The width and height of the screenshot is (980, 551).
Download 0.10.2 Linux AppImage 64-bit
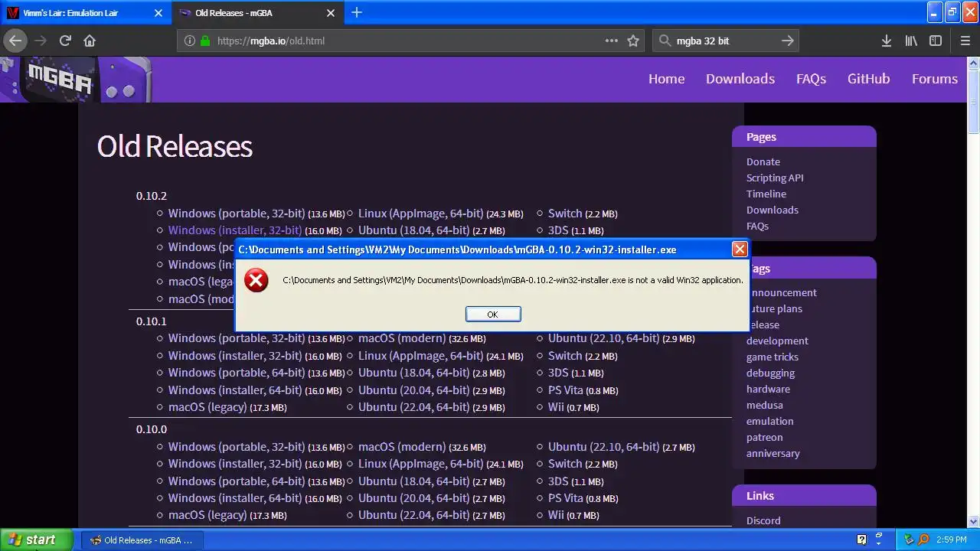421,214
